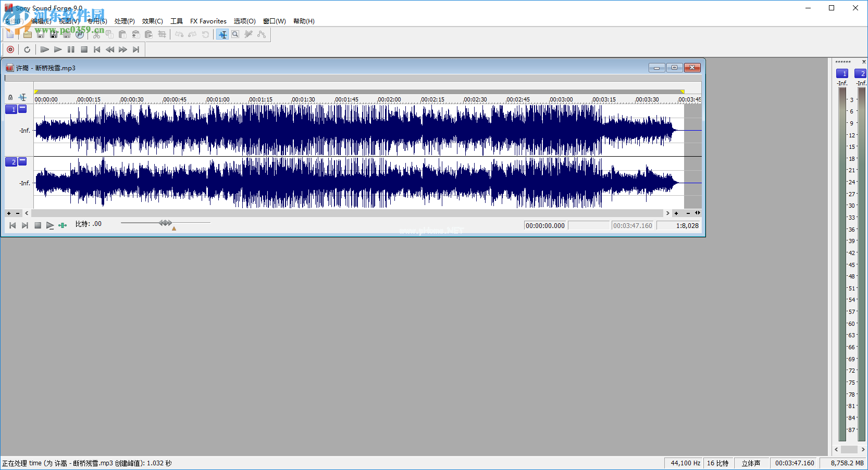The width and height of the screenshot is (868, 470).
Task: Click Play All in transport toolbar
Action: click(45, 49)
